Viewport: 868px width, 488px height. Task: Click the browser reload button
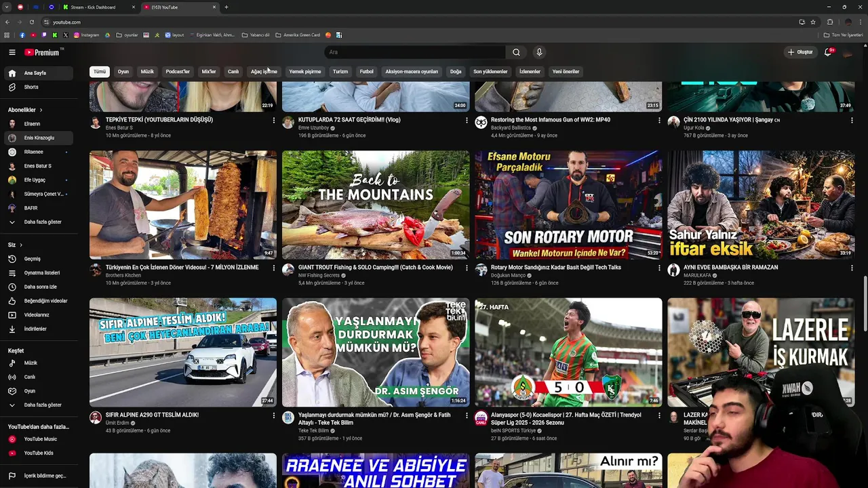31,22
